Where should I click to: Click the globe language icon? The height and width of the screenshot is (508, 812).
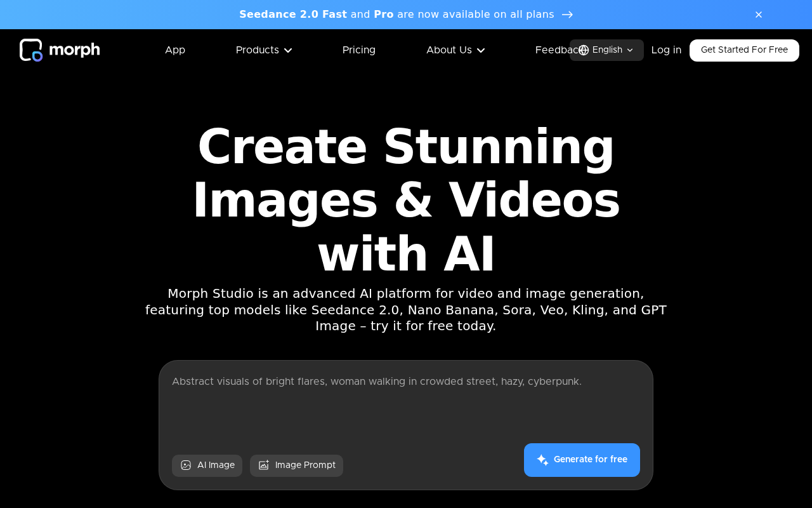tap(584, 50)
